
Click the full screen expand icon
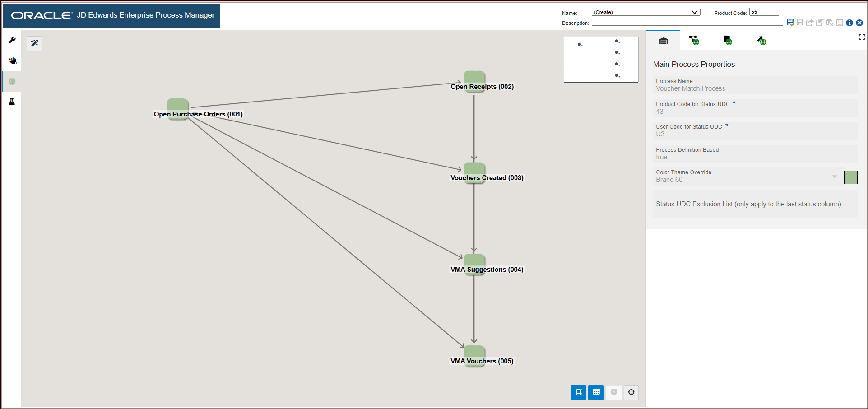862,37
